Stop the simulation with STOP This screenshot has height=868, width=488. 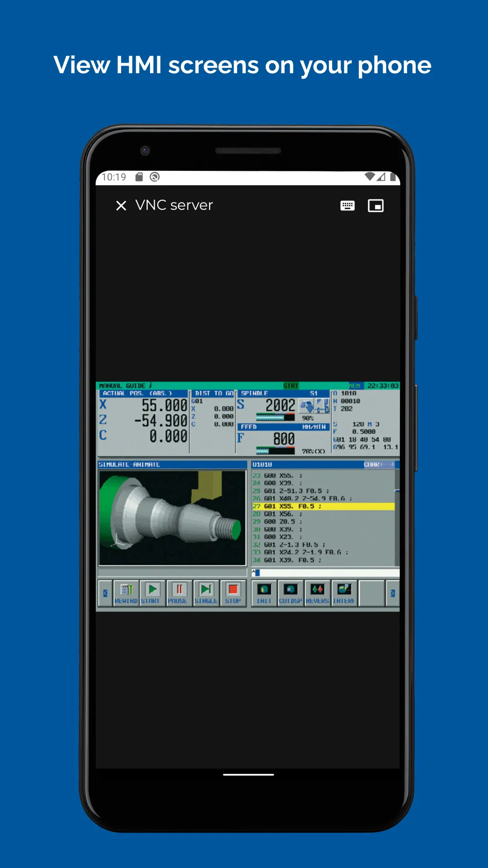click(233, 593)
